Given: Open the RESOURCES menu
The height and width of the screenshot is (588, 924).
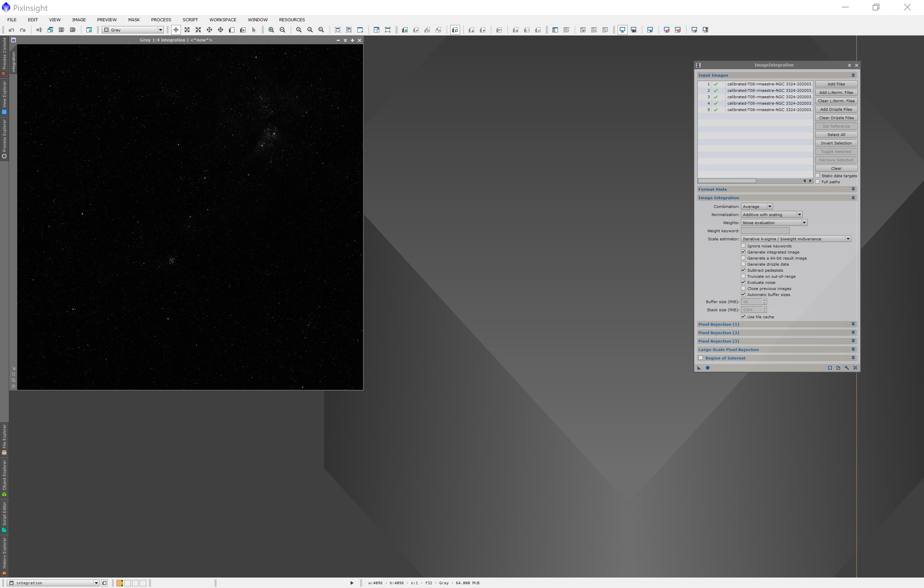Looking at the screenshot, I should [x=292, y=20].
